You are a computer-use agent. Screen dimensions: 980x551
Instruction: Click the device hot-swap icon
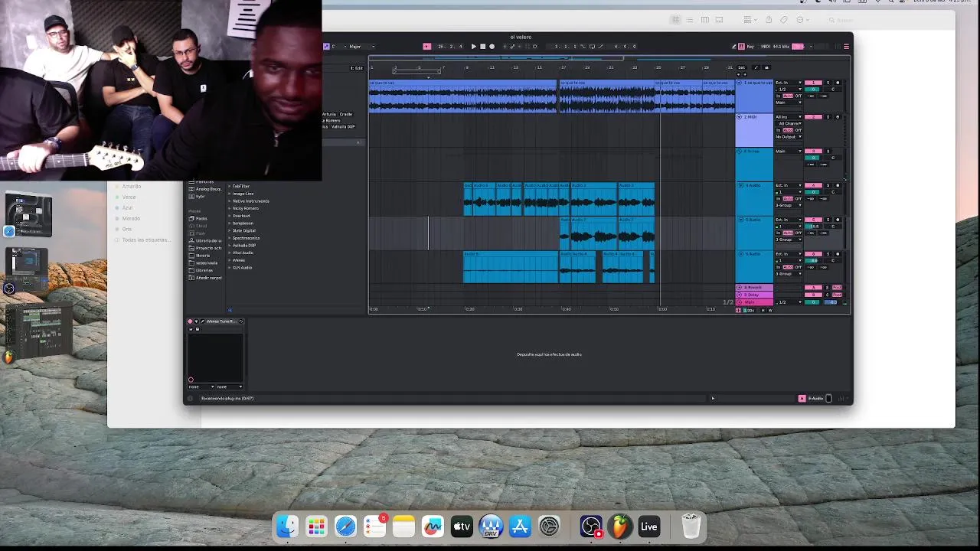pyautogui.click(x=240, y=321)
